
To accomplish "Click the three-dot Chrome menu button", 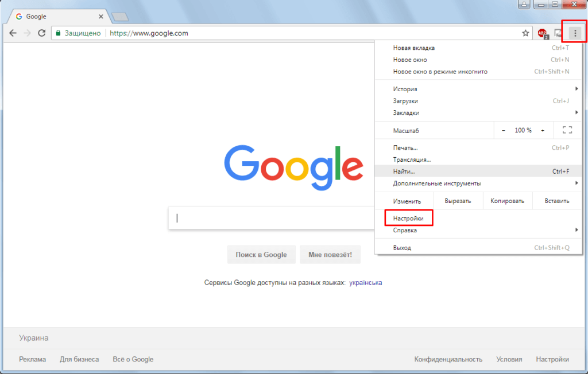I will (x=575, y=33).
